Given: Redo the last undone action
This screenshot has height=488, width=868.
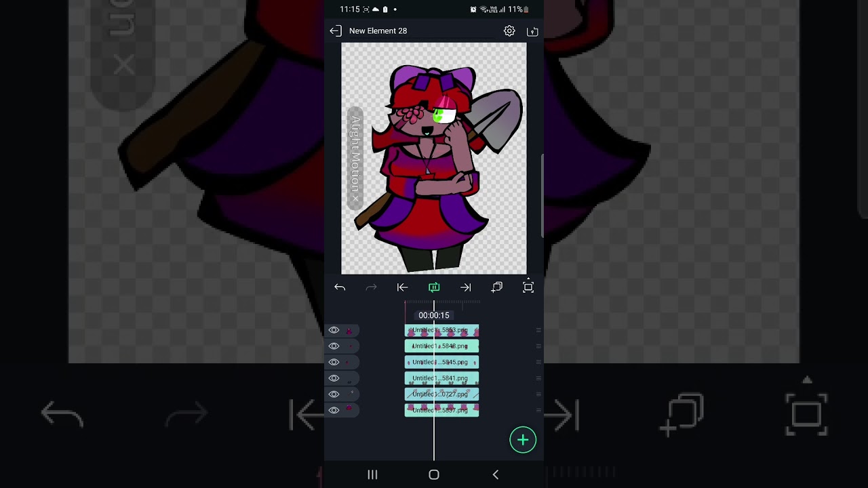Looking at the screenshot, I should (371, 287).
